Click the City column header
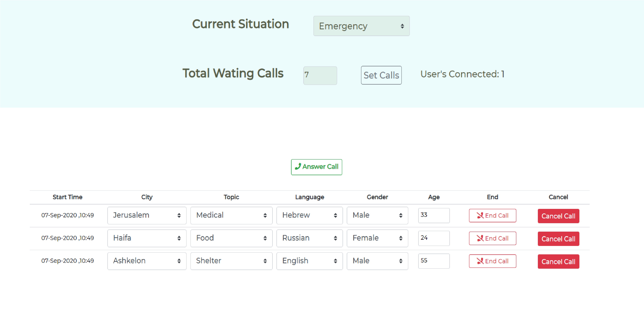The image size is (644, 315). (x=147, y=197)
